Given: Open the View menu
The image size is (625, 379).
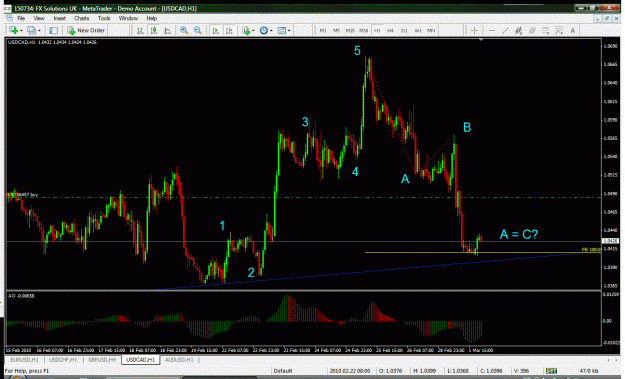Looking at the screenshot, I should (x=39, y=18).
